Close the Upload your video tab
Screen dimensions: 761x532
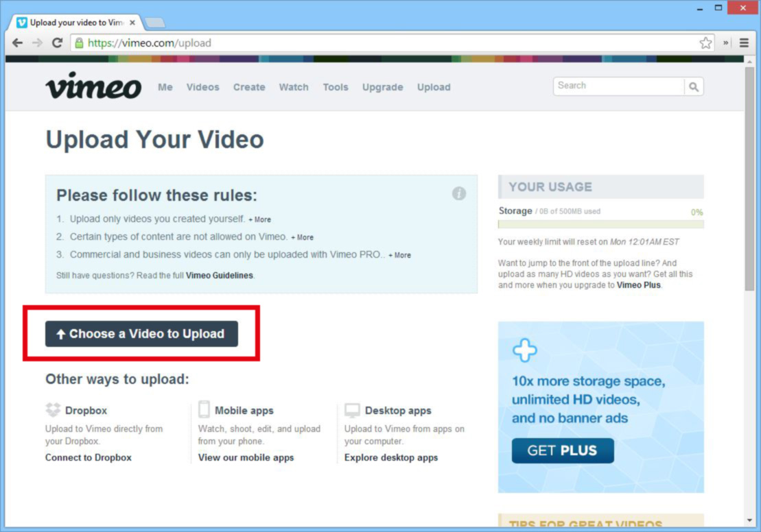(x=132, y=23)
